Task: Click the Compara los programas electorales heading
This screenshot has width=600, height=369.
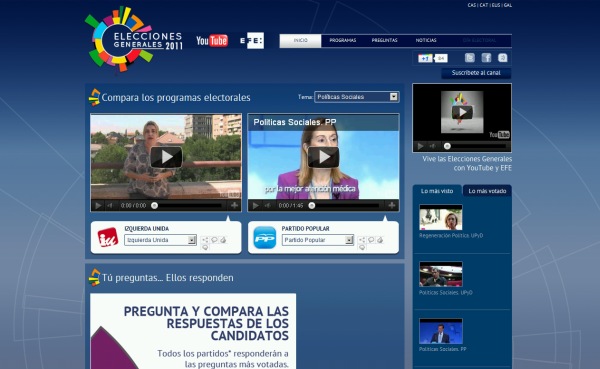Action: [176, 98]
